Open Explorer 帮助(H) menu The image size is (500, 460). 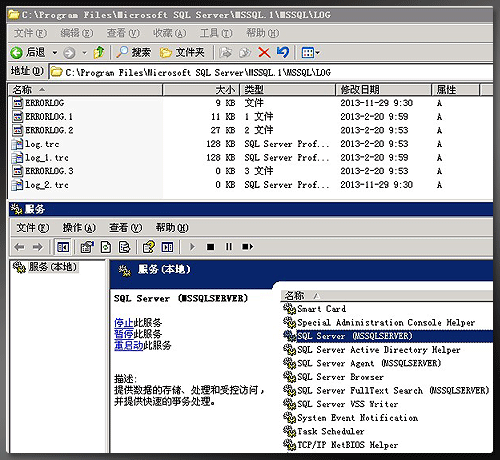click(262, 33)
